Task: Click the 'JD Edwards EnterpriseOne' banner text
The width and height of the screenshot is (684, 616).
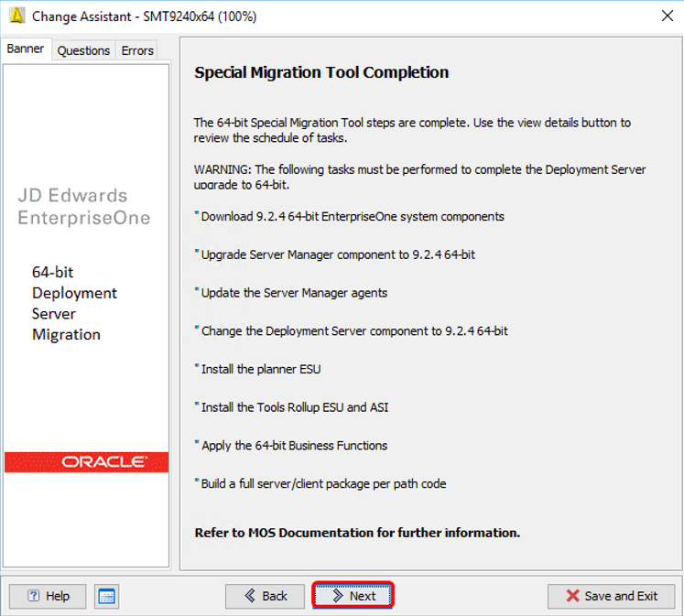Action: coord(83,207)
